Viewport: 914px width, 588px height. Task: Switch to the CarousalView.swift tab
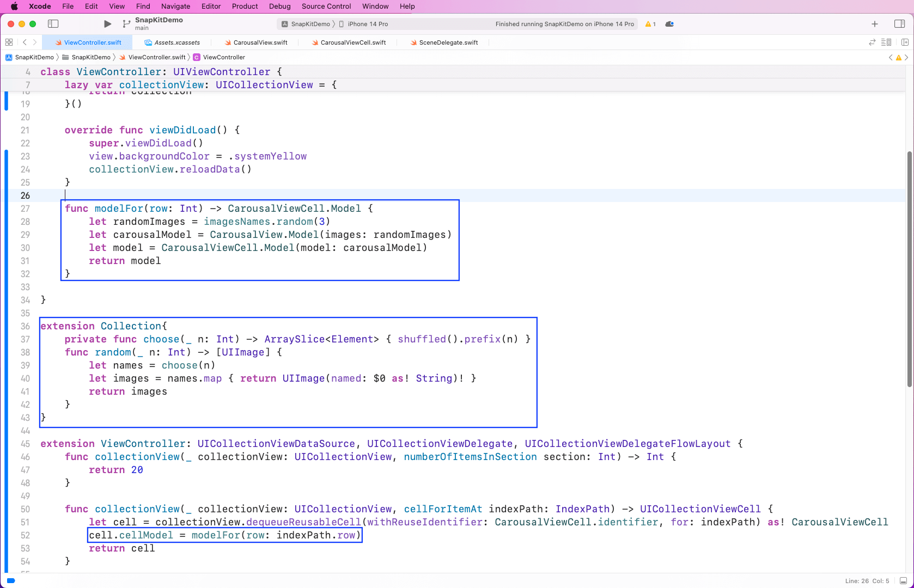[x=260, y=42]
